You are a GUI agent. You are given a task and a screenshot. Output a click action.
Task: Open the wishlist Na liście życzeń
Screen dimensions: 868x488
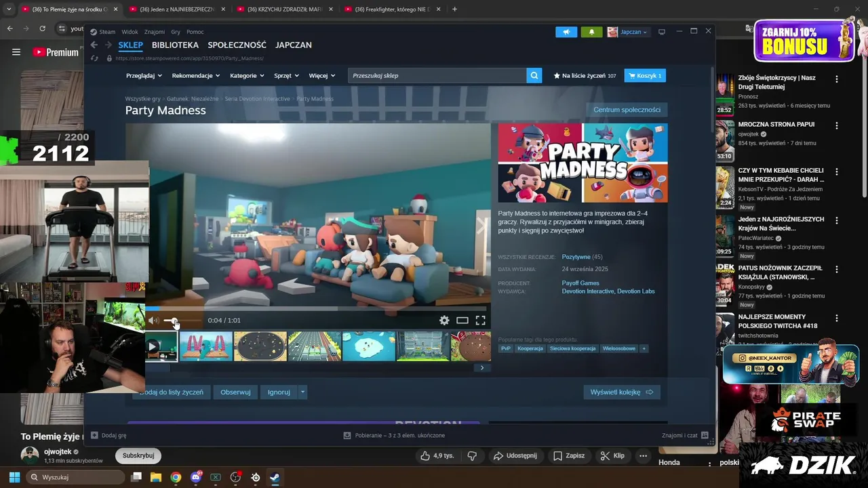click(x=585, y=76)
